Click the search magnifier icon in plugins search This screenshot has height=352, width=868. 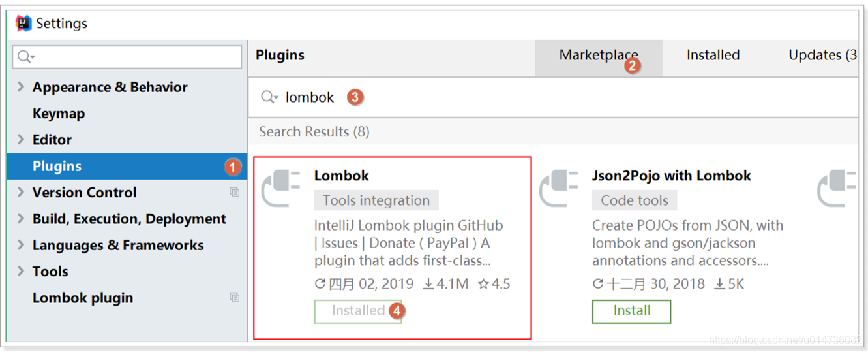pos(269,97)
